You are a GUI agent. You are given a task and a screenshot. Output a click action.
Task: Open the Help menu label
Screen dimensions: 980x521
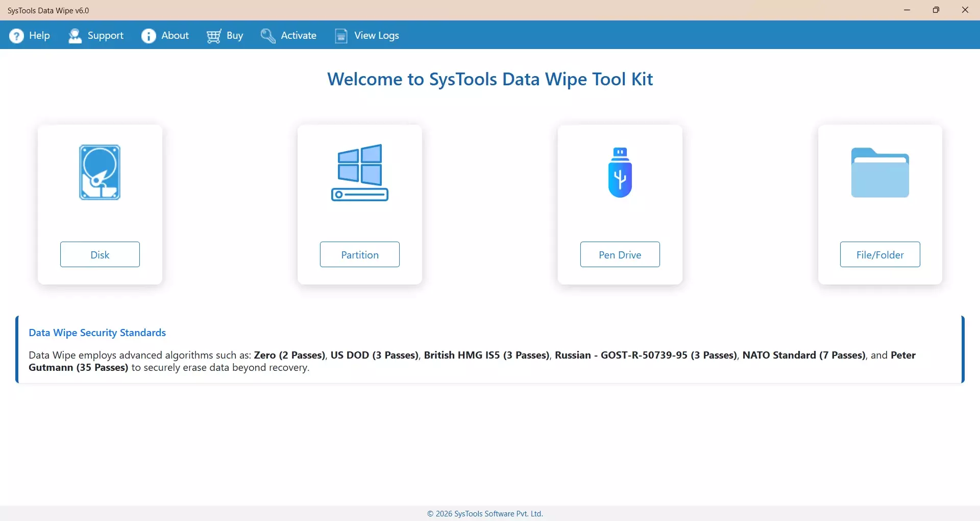[x=39, y=35]
